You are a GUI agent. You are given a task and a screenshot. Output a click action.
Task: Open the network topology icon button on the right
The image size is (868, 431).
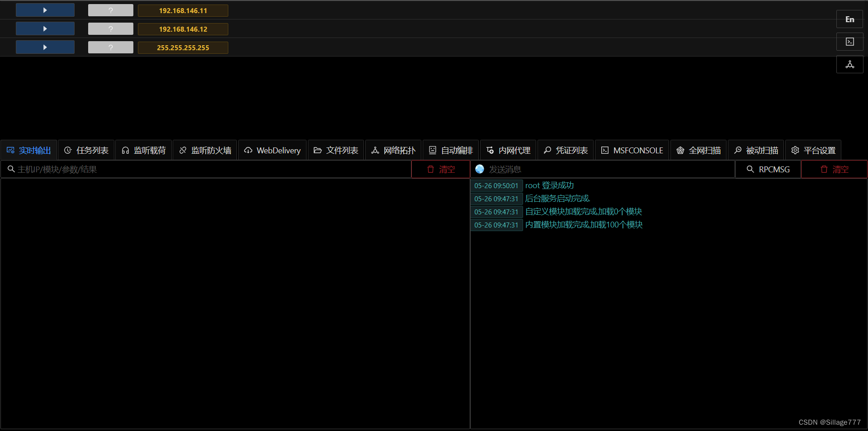click(850, 64)
